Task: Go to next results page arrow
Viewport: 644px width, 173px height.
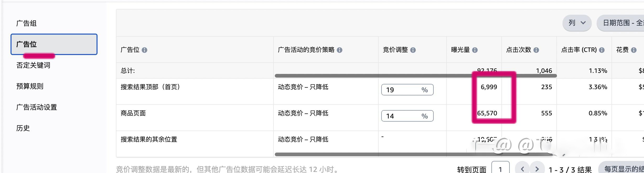Action: (x=537, y=169)
